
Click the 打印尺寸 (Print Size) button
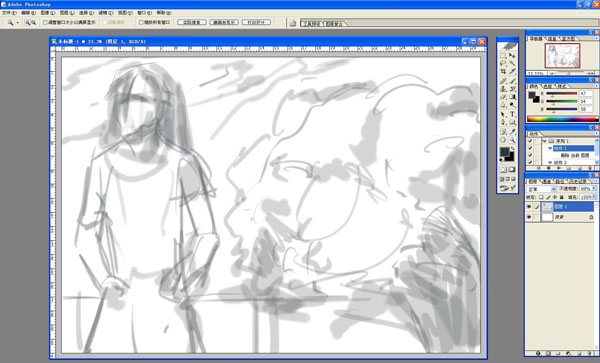pos(256,23)
